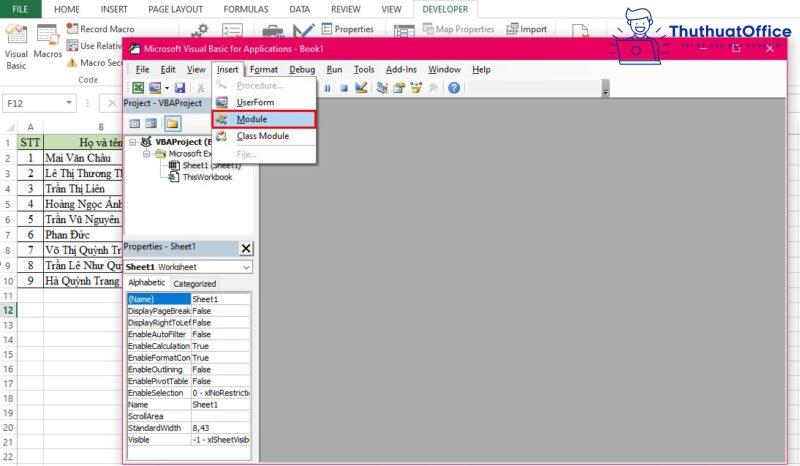The height and width of the screenshot is (466, 800).
Task: Click the Add-ins gear icon in ribbon
Action: (x=199, y=32)
